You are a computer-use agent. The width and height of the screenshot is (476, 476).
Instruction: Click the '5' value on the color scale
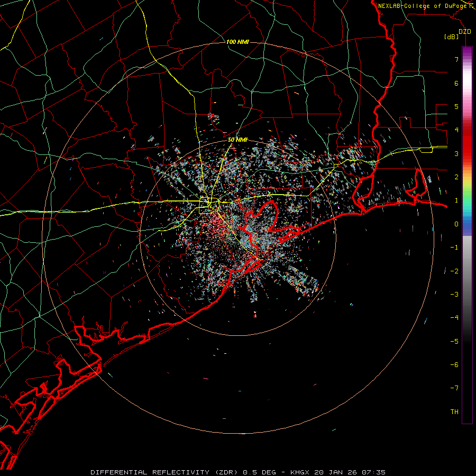point(456,106)
